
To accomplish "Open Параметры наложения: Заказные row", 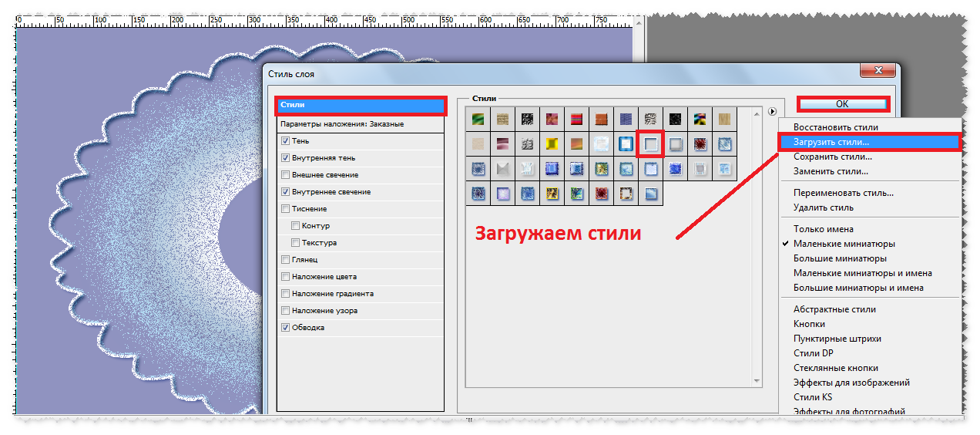I will (361, 123).
